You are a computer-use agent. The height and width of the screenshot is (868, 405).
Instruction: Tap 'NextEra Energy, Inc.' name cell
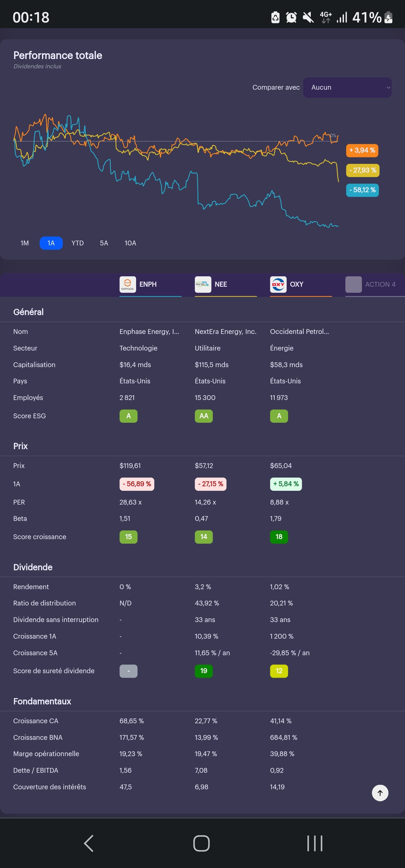coord(226,332)
